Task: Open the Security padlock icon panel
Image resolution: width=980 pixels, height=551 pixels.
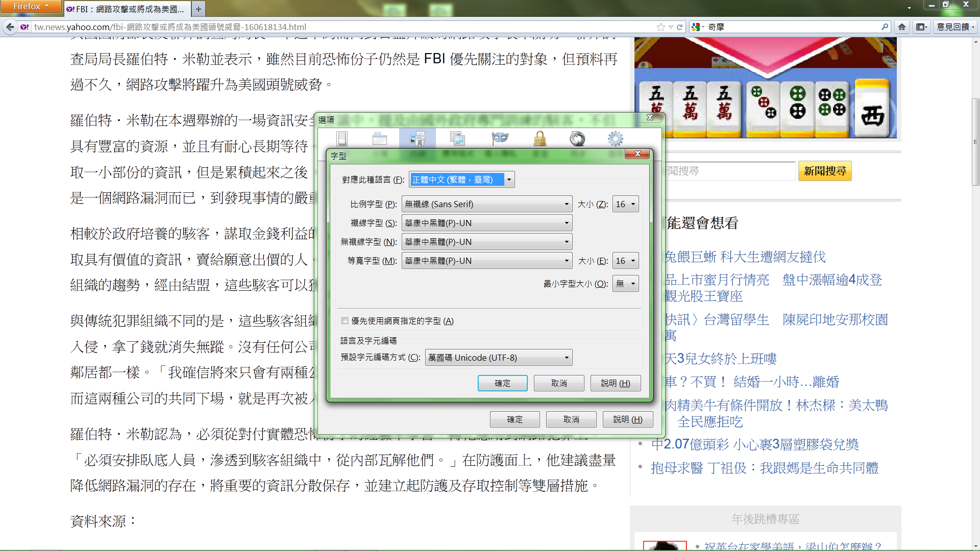Action: [540, 139]
